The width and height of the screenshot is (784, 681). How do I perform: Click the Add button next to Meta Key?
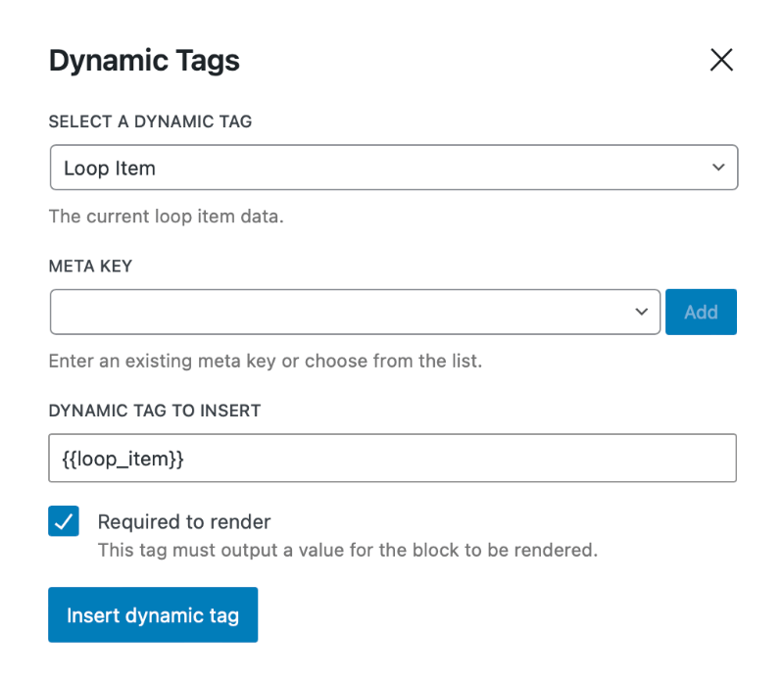[701, 312]
